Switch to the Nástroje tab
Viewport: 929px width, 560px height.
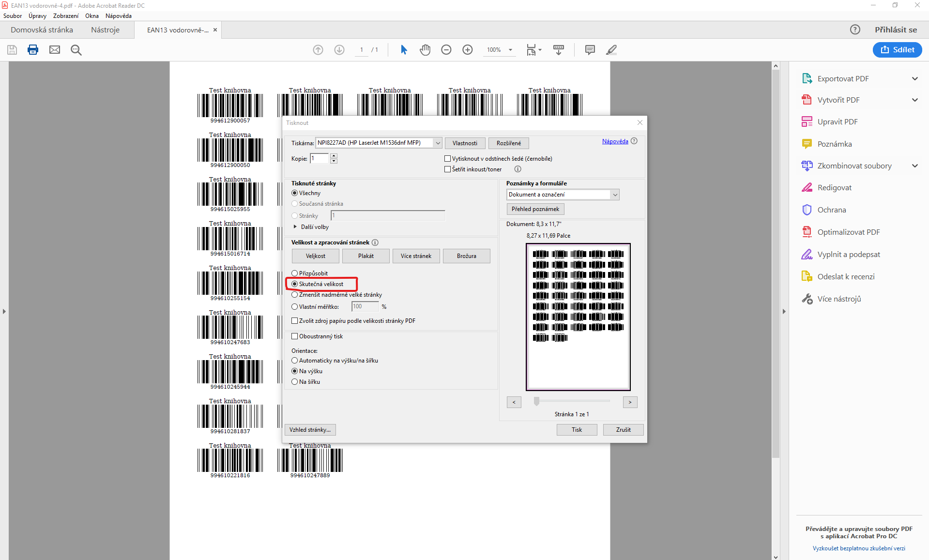[105, 30]
